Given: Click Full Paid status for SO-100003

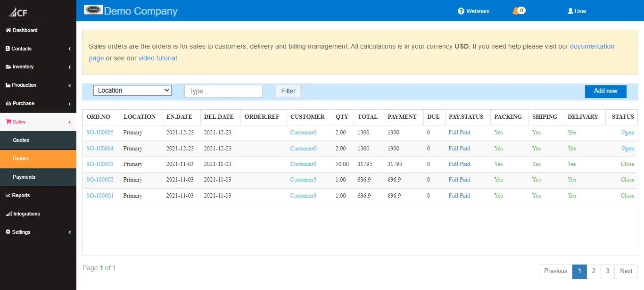Looking at the screenshot, I should pos(459,164).
